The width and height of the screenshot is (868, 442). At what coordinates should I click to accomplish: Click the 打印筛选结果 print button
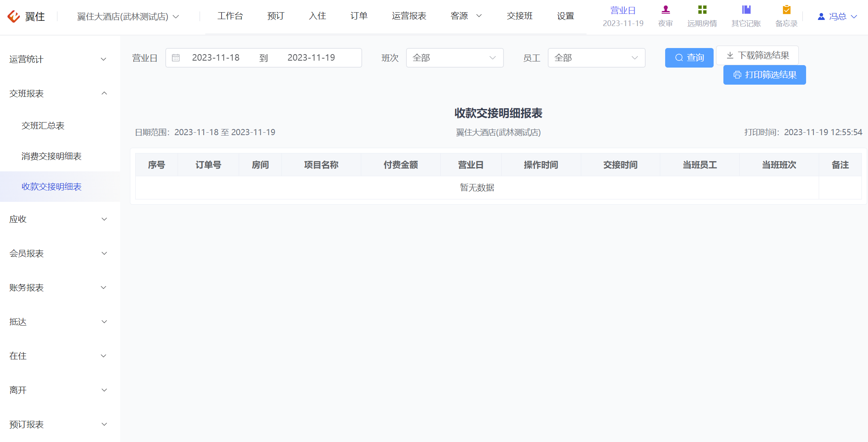[765, 75]
